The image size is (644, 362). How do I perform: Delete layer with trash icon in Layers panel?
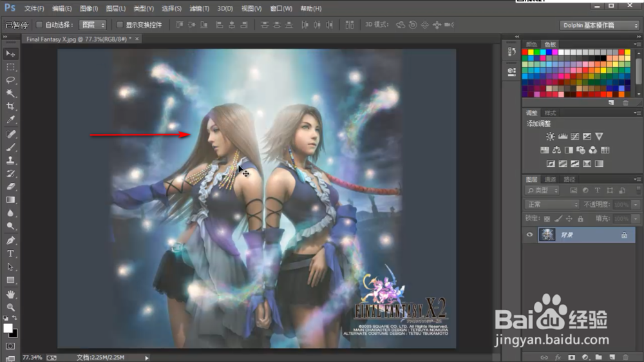[x=625, y=357]
